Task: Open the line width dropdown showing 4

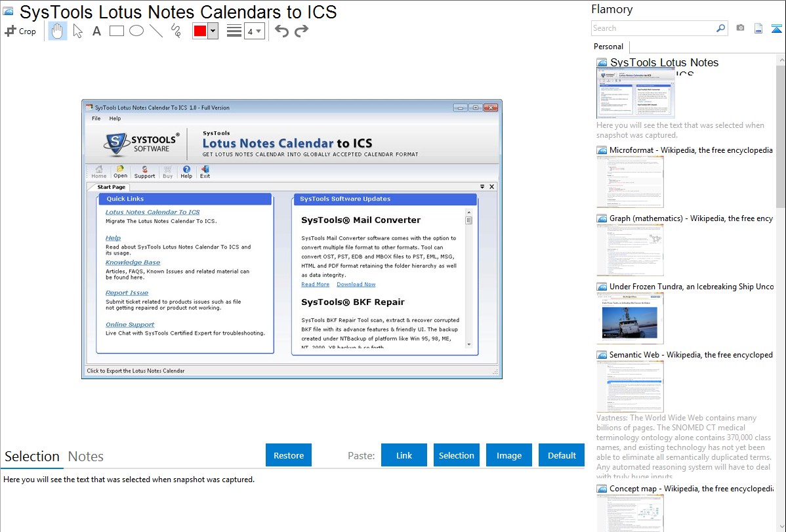Action: (x=255, y=31)
